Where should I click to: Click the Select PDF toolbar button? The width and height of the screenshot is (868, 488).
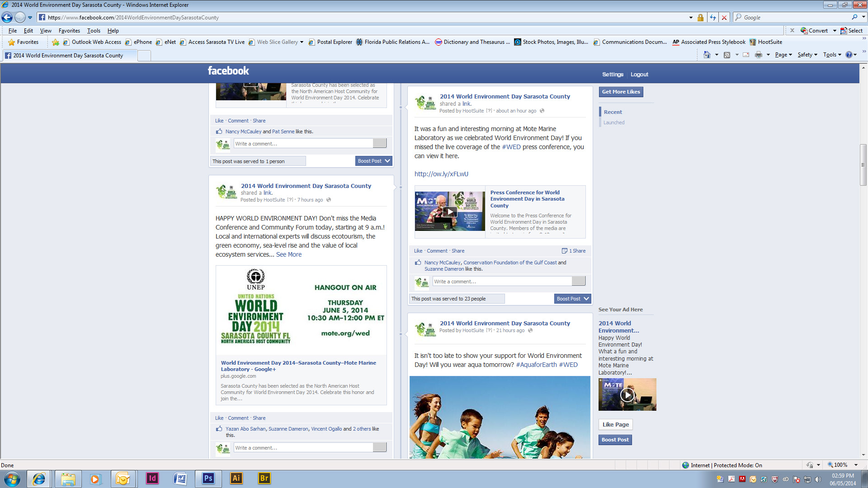(851, 31)
